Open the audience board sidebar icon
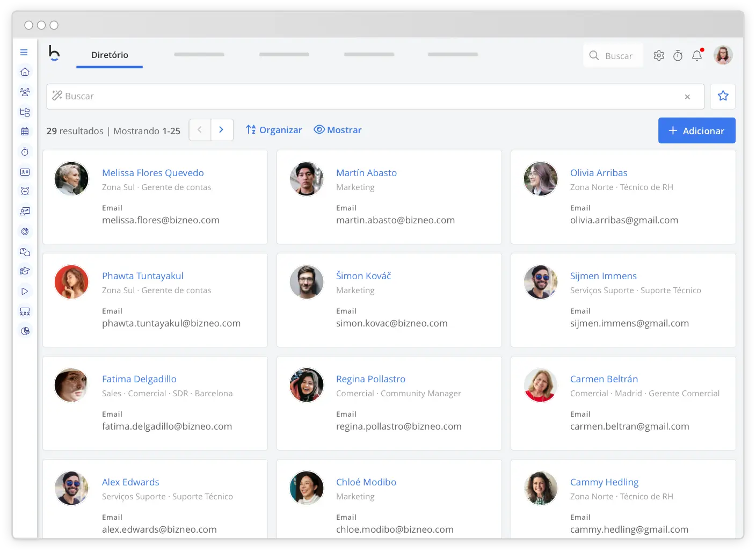The width and height of the screenshot is (756, 552). [25, 311]
